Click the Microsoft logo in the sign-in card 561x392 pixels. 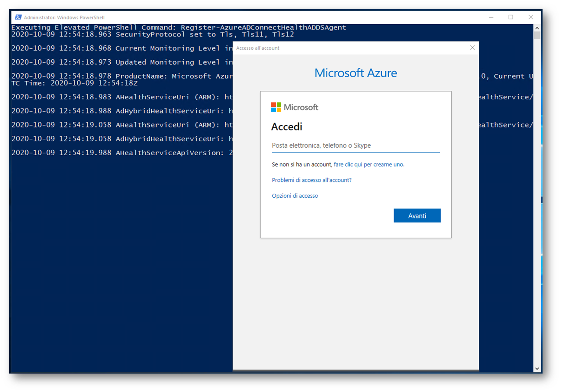pyautogui.click(x=294, y=107)
